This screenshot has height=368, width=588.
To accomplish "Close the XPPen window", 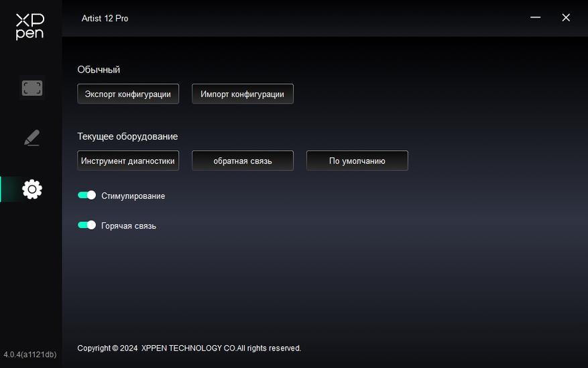I will click(x=566, y=17).
